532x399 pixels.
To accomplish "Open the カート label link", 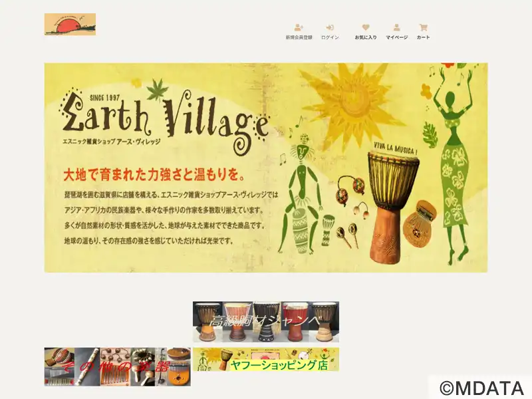I will [423, 37].
